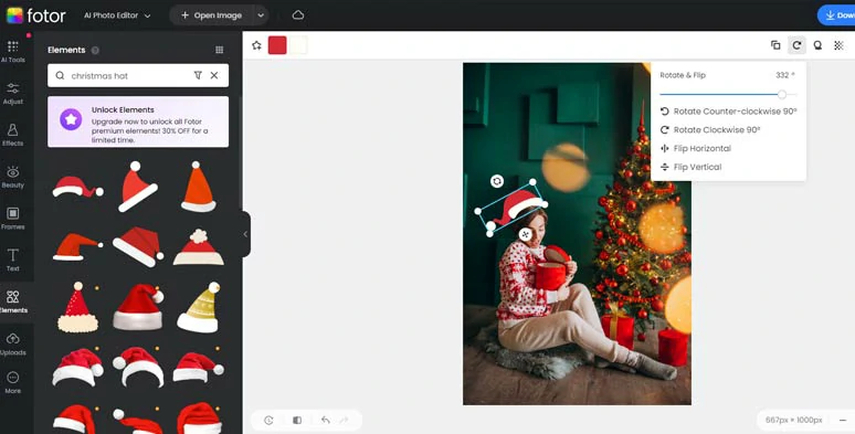This screenshot has height=434, width=855.
Task: Click the 332 degree rotation value
Action: (785, 75)
